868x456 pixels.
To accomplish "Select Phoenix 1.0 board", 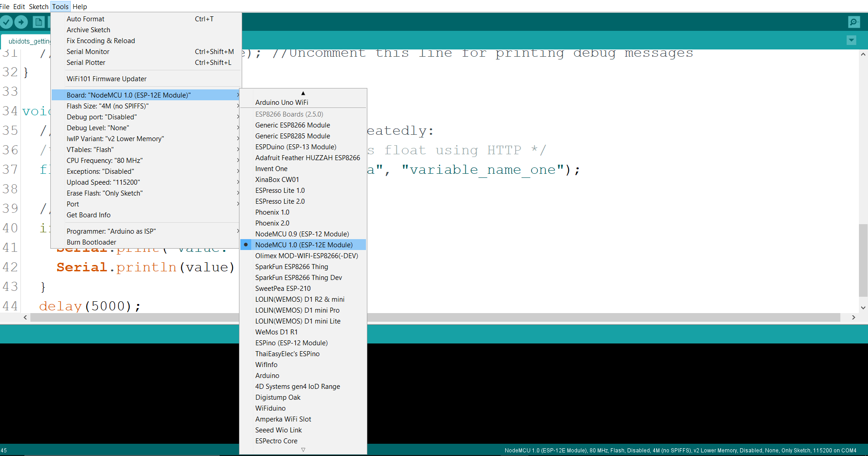I will (x=303, y=212).
